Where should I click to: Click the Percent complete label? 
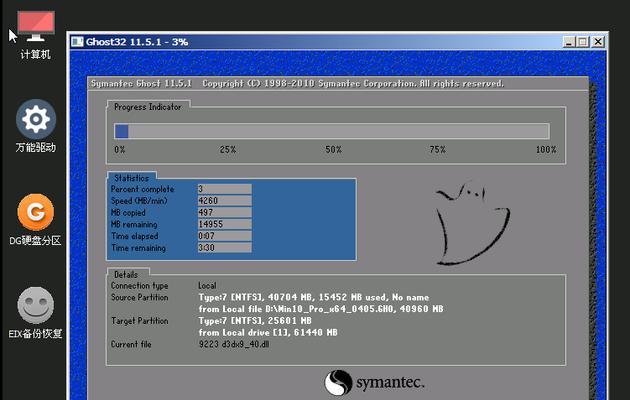pos(142,189)
